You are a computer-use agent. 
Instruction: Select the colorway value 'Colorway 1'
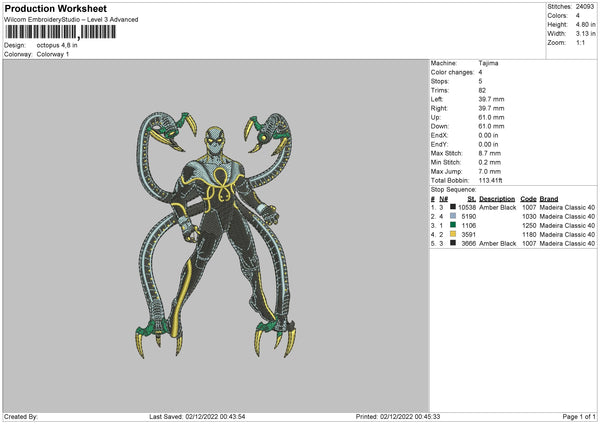tap(53, 54)
